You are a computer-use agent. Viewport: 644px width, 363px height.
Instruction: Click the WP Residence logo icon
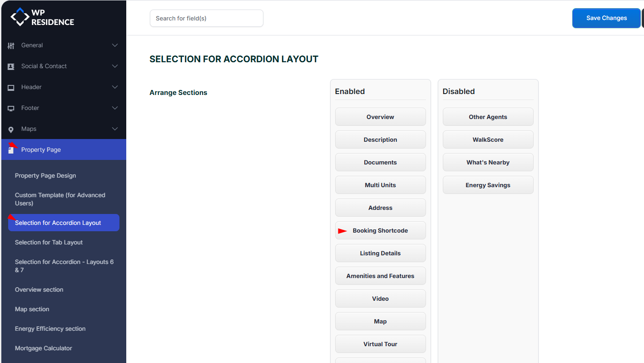point(20,17)
